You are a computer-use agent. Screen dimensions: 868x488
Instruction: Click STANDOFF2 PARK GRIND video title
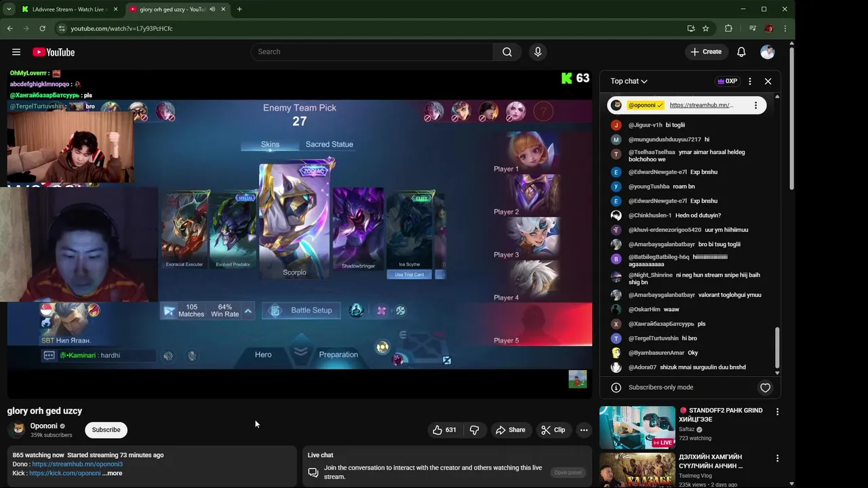pyautogui.click(x=721, y=415)
